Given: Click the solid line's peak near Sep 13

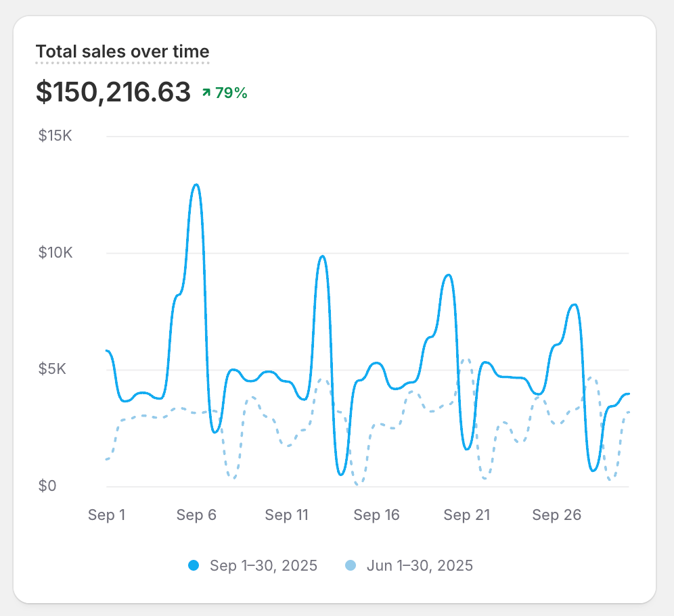Looking at the screenshot, I should pyautogui.click(x=323, y=256).
